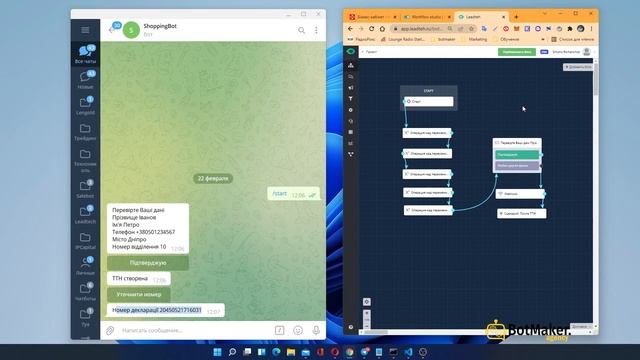Select the 'Сценарій: Після ТТН' node
Viewport: 640px width, 360px height.
pyautogui.click(x=522, y=213)
